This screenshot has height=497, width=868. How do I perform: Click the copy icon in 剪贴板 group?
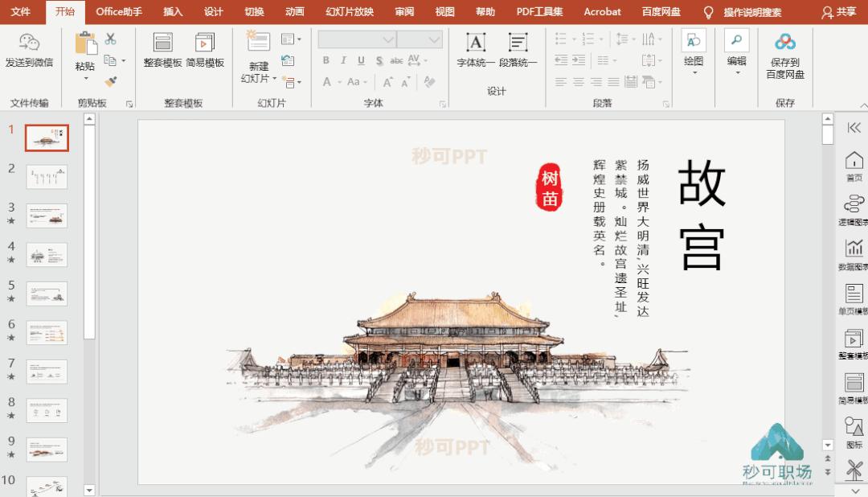(x=110, y=60)
